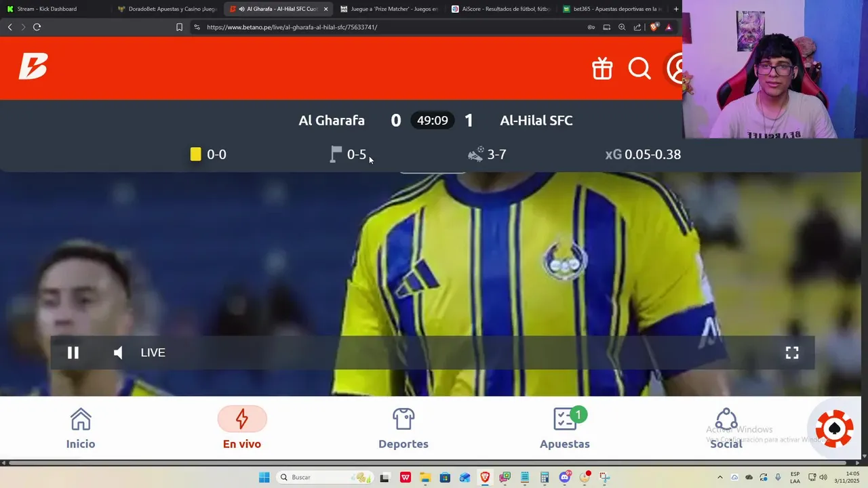Screen dimensions: 868x488
Task: Open the Social tab
Action: [x=726, y=429]
